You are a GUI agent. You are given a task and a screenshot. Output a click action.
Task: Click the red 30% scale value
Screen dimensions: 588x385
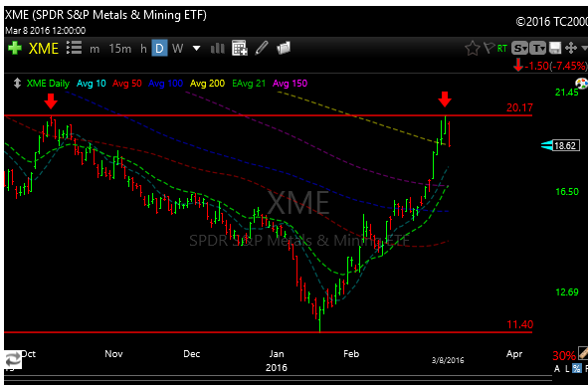click(x=564, y=355)
